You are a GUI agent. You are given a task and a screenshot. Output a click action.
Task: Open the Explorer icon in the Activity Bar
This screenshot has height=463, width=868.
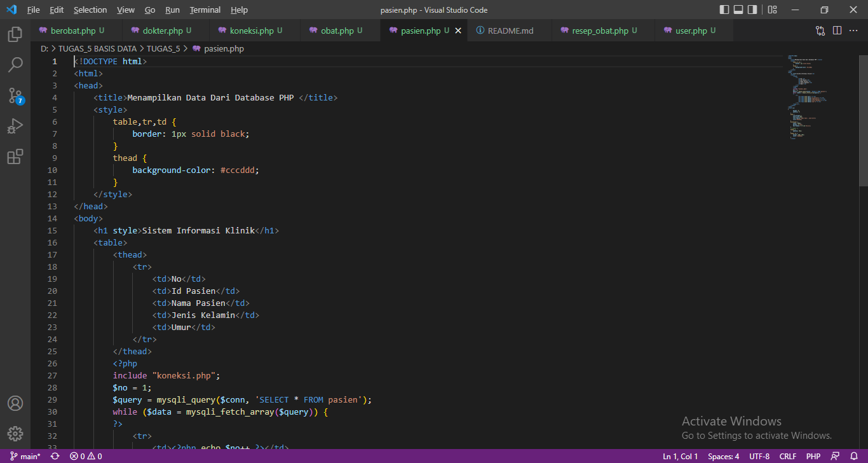15,34
